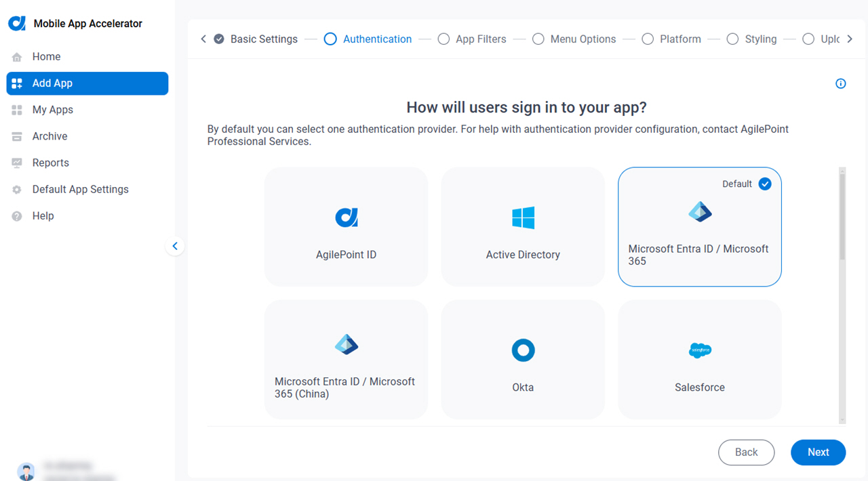
Task: Click the Basic Settings completed checkmark icon
Action: point(219,39)
